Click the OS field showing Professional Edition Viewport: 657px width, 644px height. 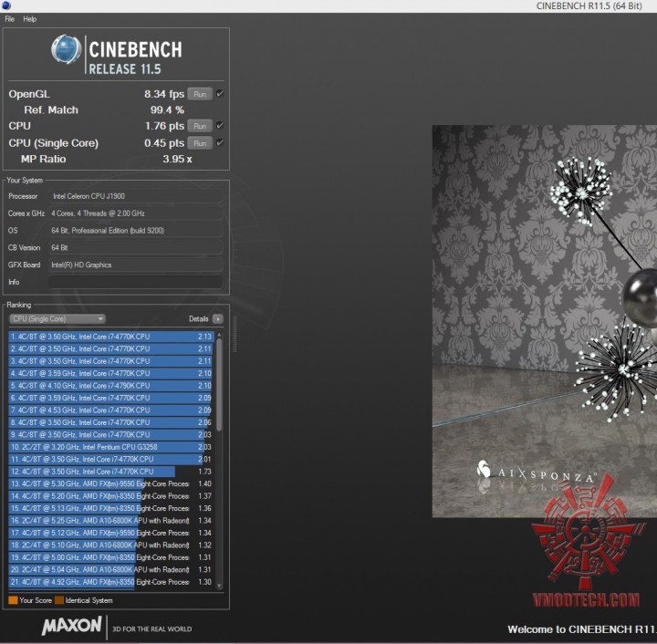coord(135,230)
